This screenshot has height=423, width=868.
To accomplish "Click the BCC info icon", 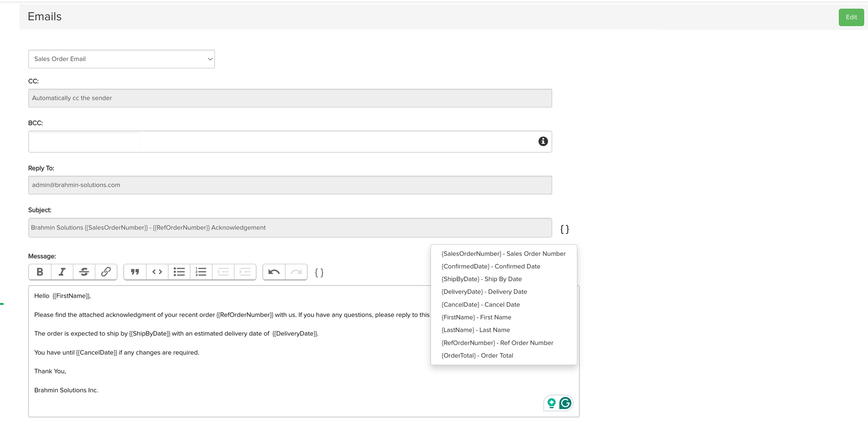I will (x=543, y=141).
